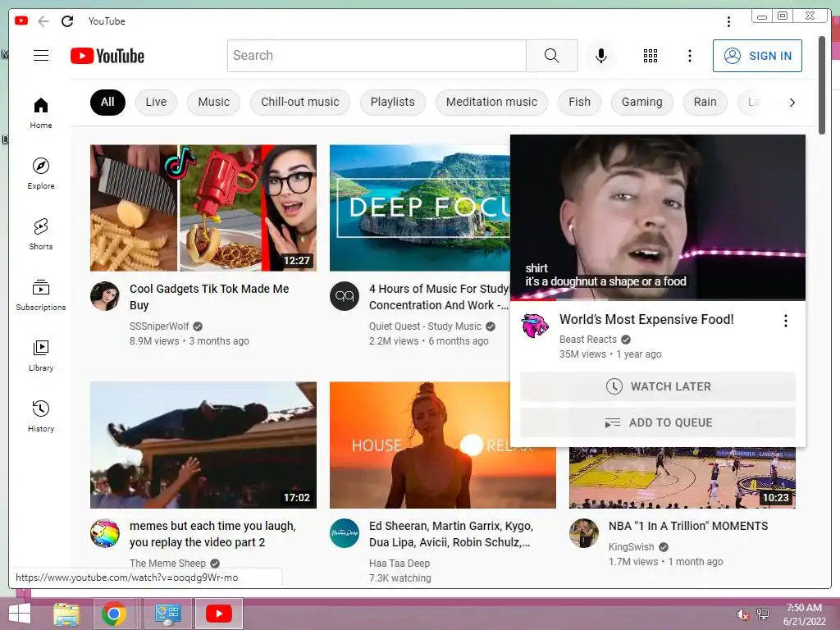Open Chrome from the taskbar
The width and height of the screenshot is (840, 630).
113,614
